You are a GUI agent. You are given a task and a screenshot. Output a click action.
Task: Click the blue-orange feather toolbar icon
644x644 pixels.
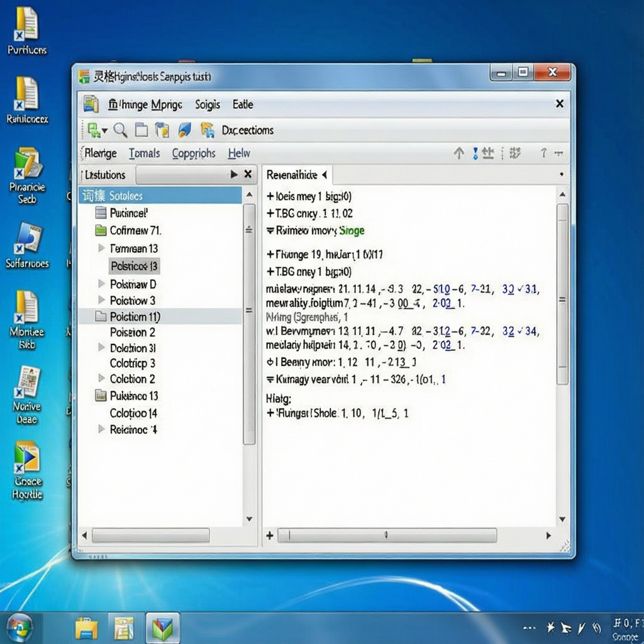tap(184, 130)
